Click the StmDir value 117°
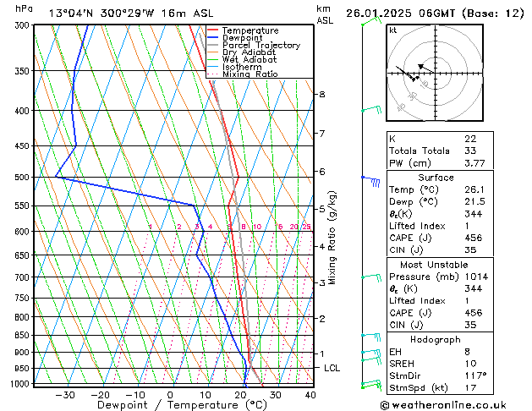532x411 pixels. (475, 375)
